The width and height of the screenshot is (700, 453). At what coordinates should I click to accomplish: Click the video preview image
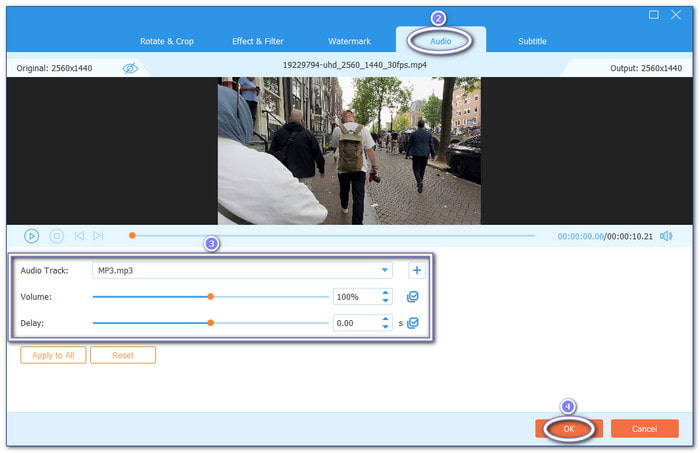(349, 151)
